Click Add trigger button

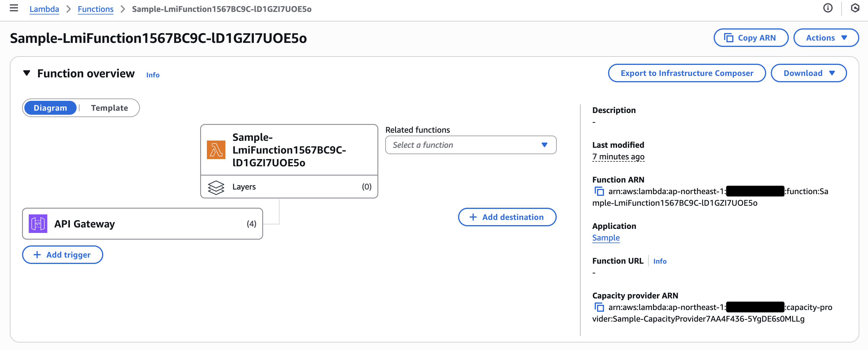coord(62,254)
